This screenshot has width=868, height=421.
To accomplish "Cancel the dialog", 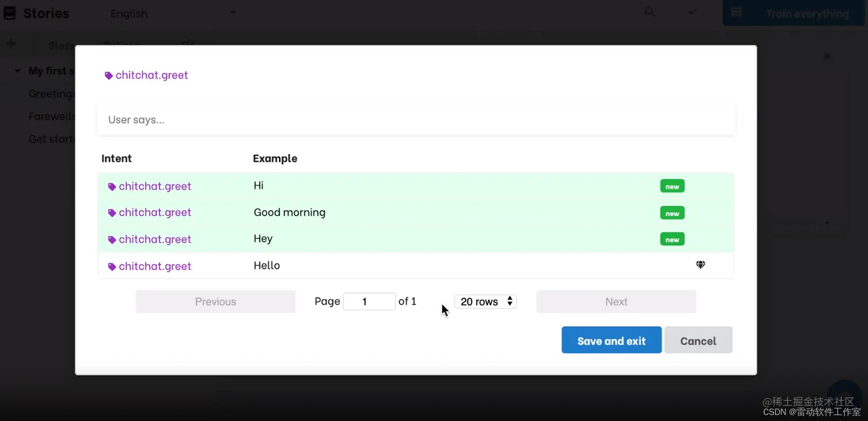I will click(698, 341).
